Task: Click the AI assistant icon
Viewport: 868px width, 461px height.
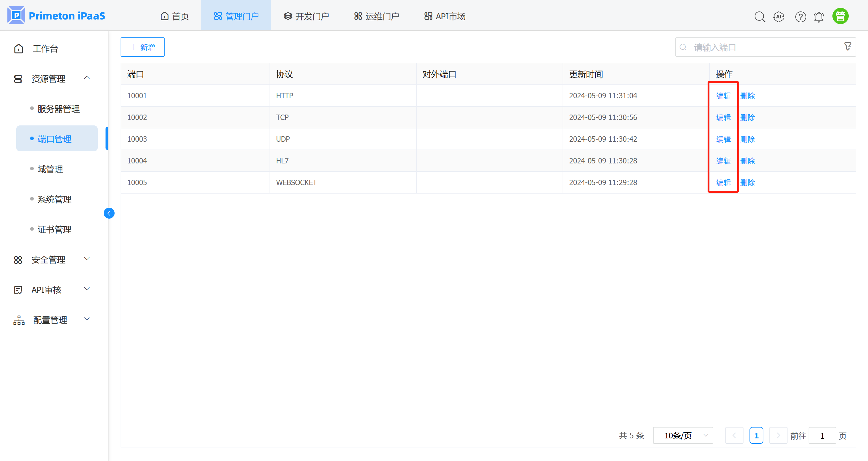Action: [779, 16]
